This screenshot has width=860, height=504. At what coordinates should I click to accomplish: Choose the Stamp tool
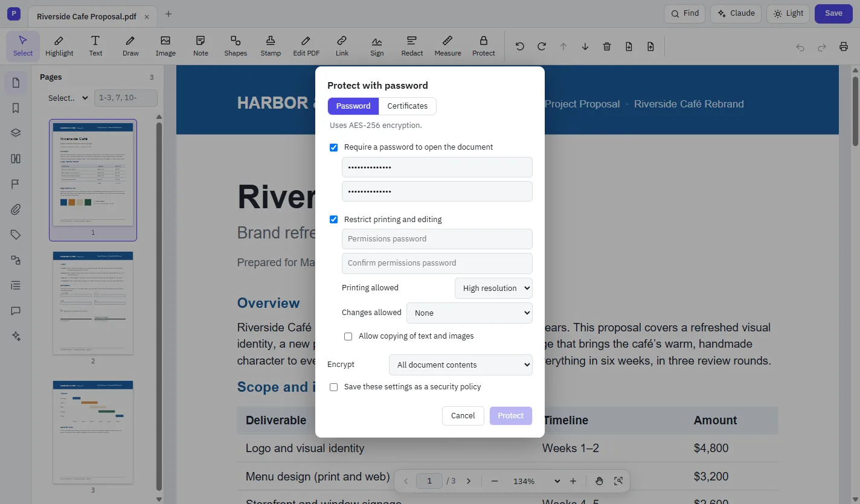271,46
